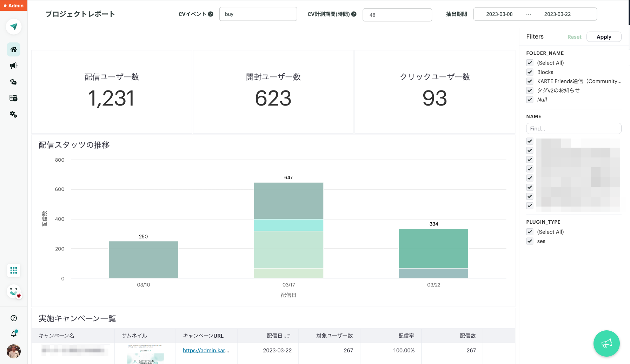Image resolution: width=630 pixels, height=364 pixels.
Task: Open the user profile avatar
Action: coord(14,351)
